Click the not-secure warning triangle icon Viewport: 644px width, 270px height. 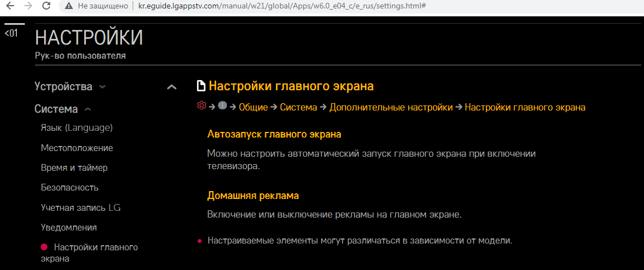pos(69,6)
